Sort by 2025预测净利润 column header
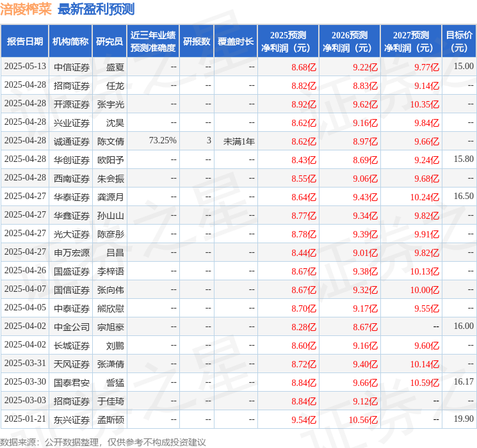This screenshot has height=448, width=477. 288,42
